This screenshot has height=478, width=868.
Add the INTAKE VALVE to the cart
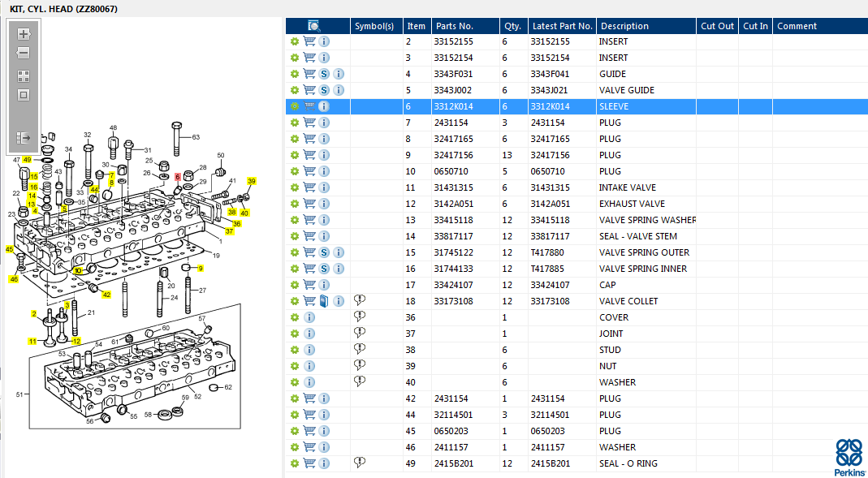pos(309,187)
